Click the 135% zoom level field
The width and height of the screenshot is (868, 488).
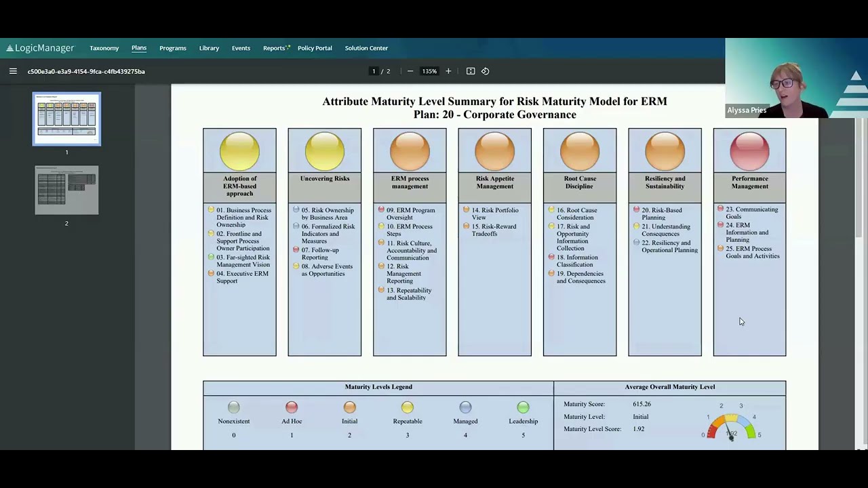429,71
